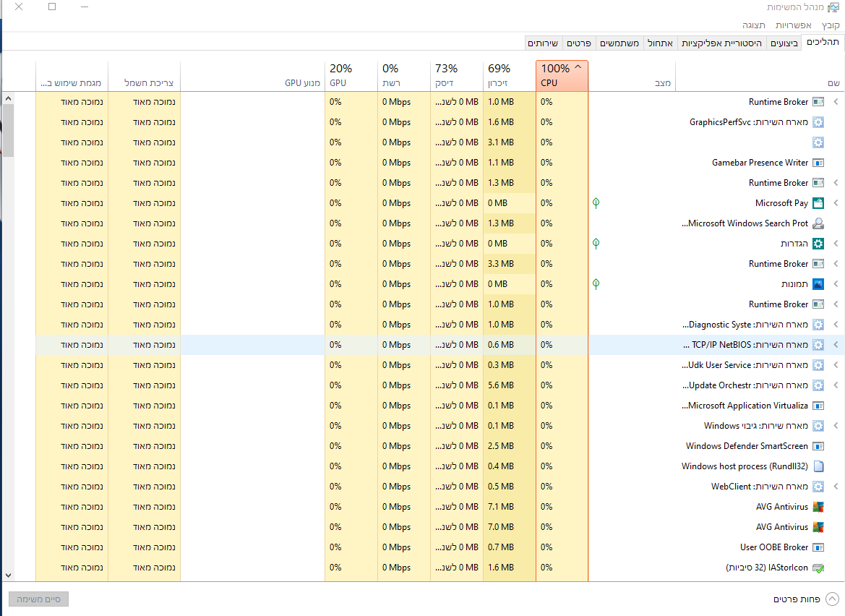Click the Diagnostic Syste service gear icon
This screenshot has width=845, height=616.
(818, 325)
